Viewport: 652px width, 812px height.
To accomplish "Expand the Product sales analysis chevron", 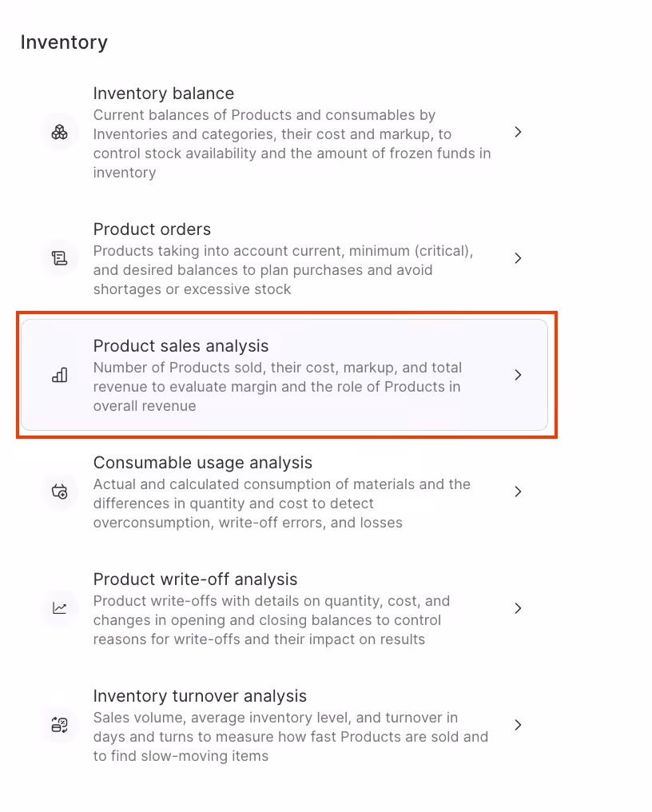I will tap(518, 375).
